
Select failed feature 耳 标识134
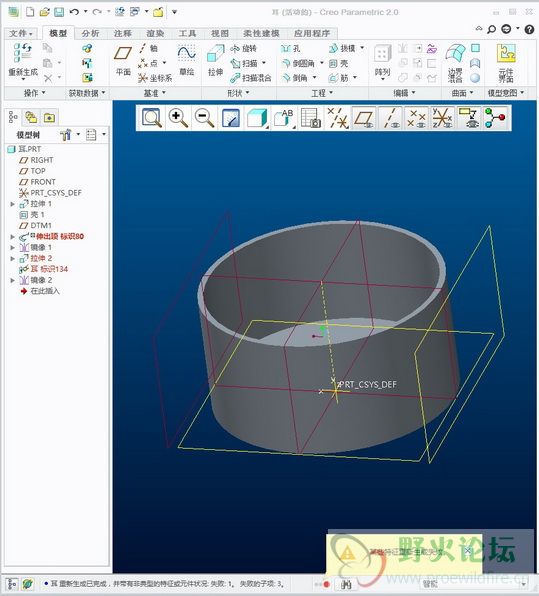44,269
